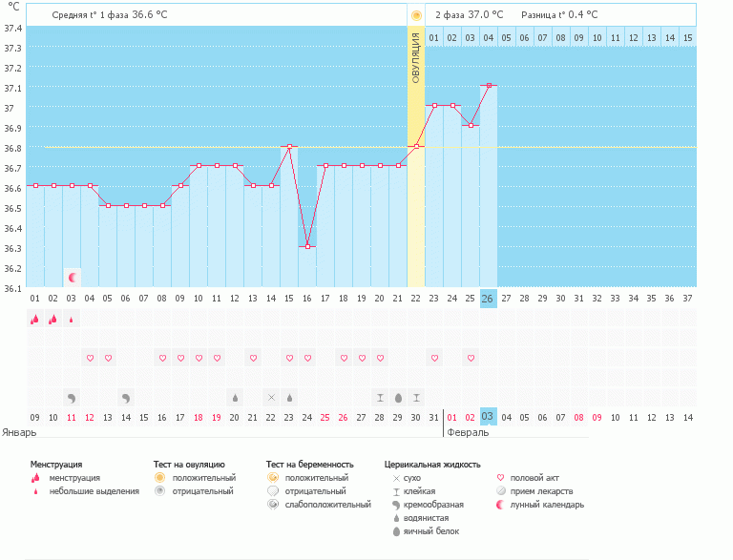Click the lunar calendar moon on day 03
Viewport: 733px width, 560px height.
coord(72,278)
